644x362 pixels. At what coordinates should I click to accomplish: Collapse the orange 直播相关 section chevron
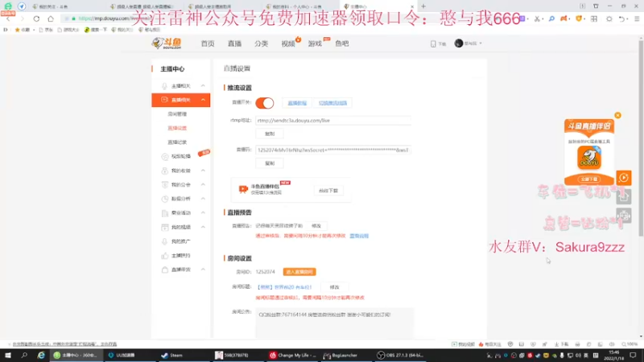tap(203, 100)
